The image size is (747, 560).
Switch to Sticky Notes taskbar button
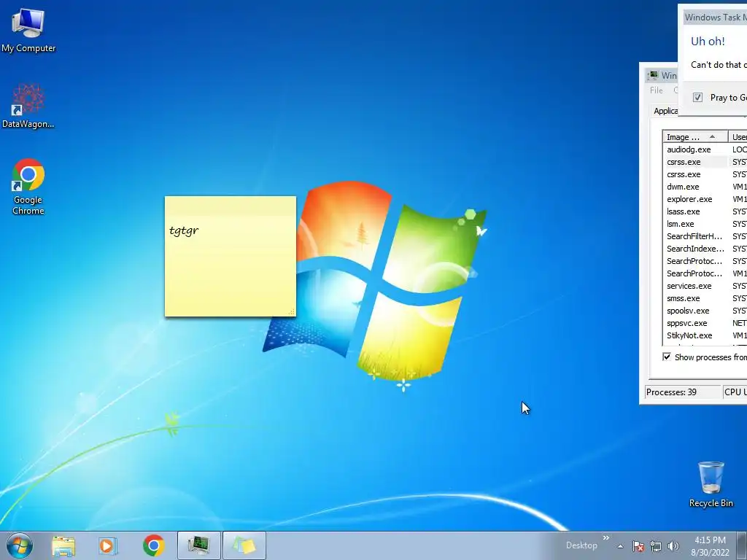tap(244, 545)
